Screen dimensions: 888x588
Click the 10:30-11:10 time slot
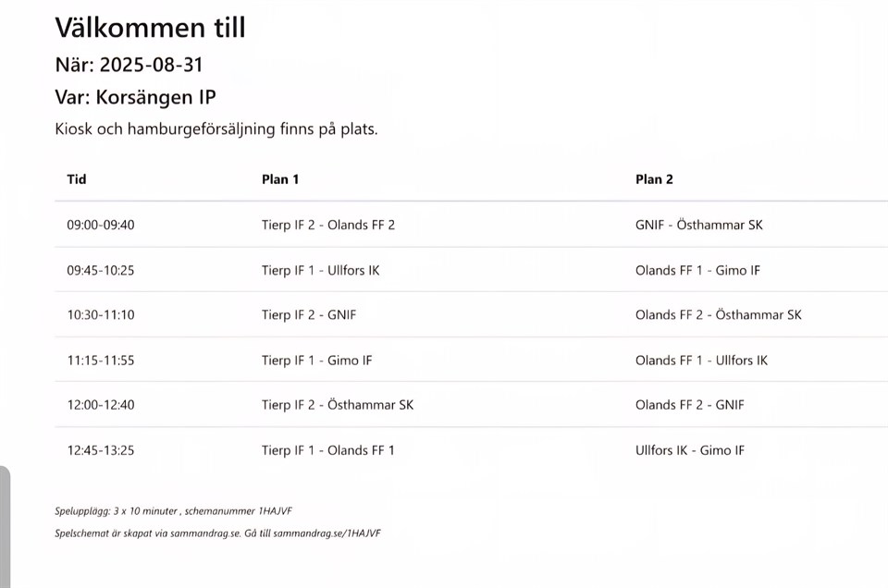tap(101, 315)
